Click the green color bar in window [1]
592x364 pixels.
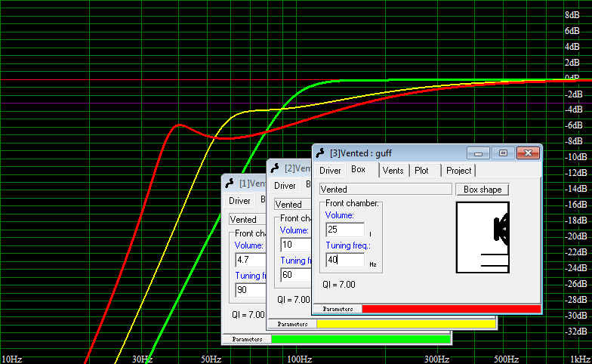tap(361, 339)
